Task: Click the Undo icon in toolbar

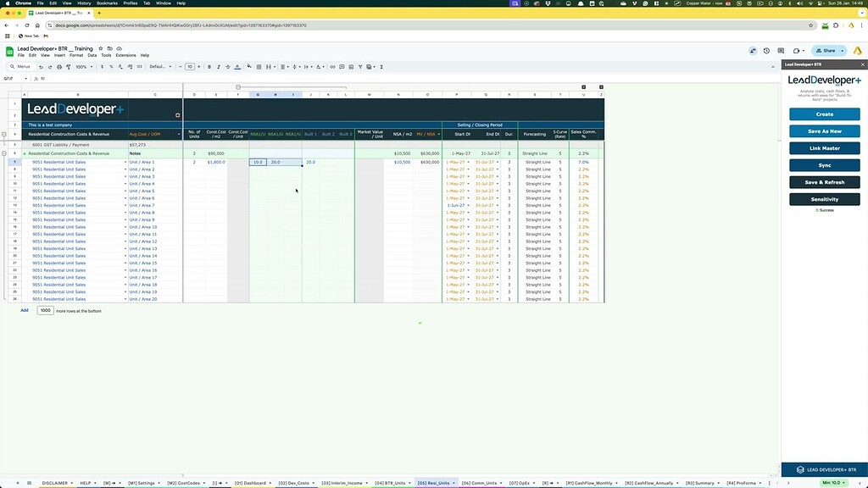Action: (39, 66)
